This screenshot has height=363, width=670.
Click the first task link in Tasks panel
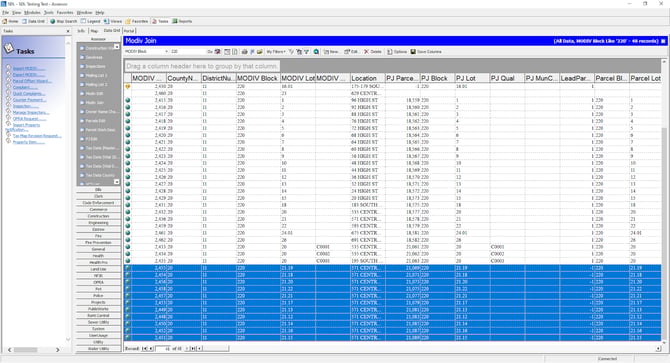coord(29,68)
